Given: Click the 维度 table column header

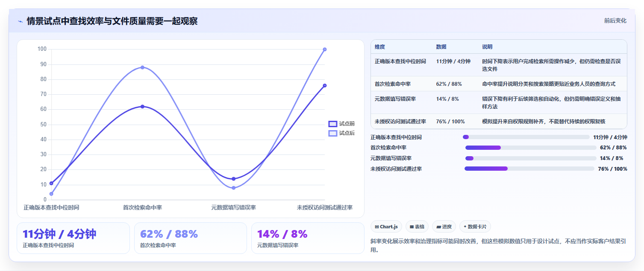Looking at the screenshot, I should (380, 47).
